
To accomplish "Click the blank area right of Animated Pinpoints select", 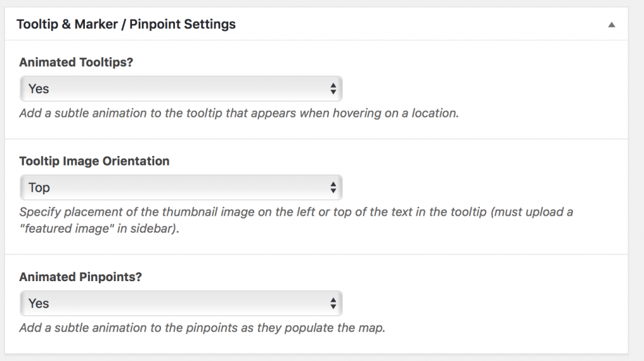I will (478, 303).
